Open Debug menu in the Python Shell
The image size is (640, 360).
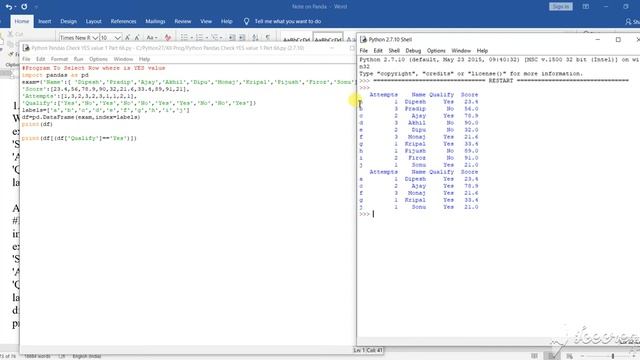click(413, 51)
